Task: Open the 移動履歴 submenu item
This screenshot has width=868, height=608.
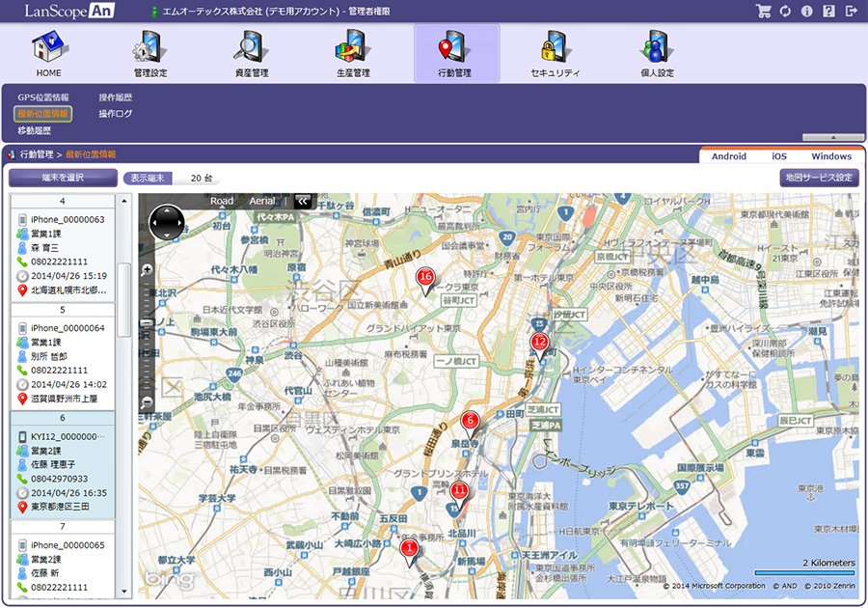Action: (34, 130)
